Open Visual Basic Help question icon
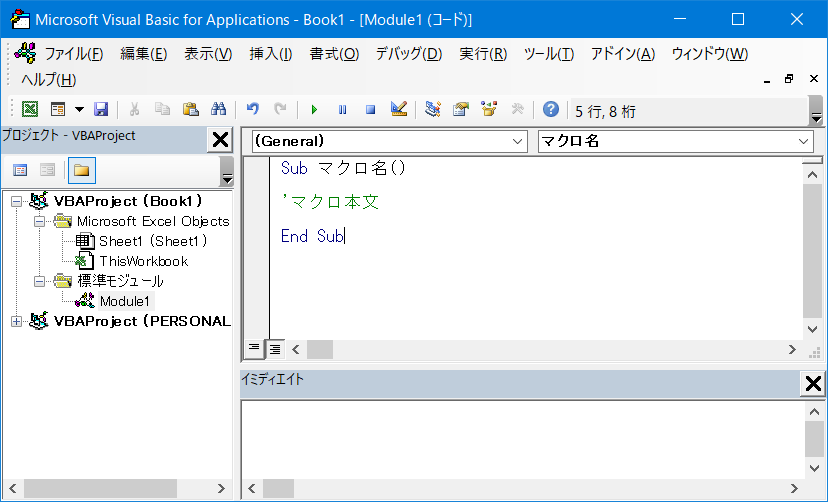Screen dimensions: 828x502 551,109
